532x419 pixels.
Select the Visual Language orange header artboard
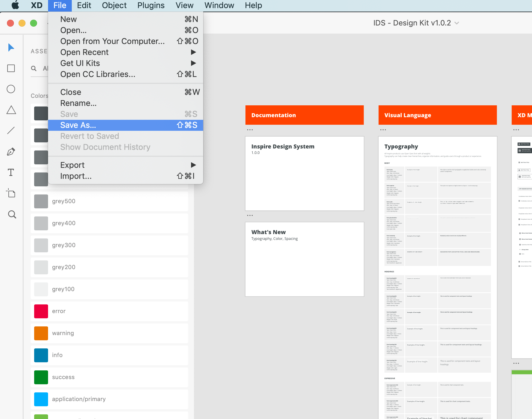[438, 115]
